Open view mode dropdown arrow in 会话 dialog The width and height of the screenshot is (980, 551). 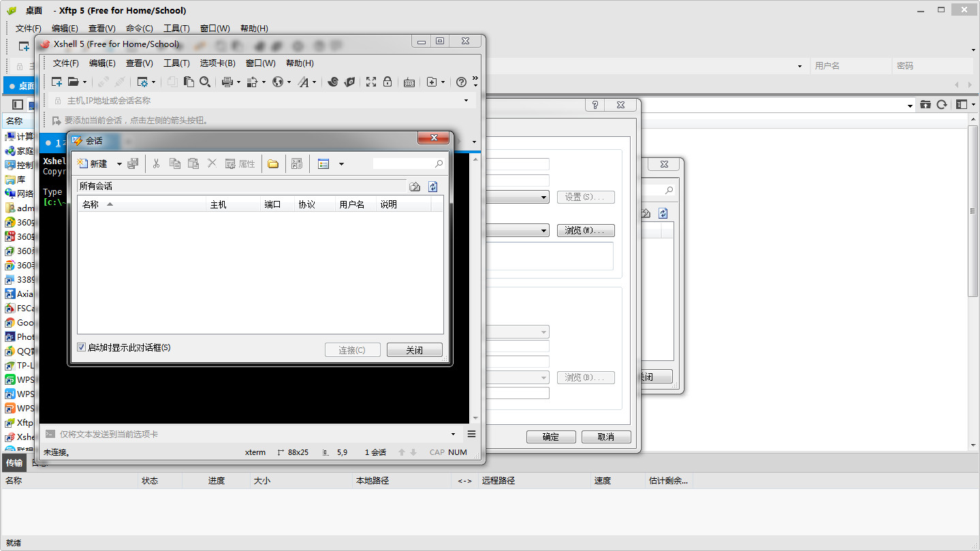point(341,163)
